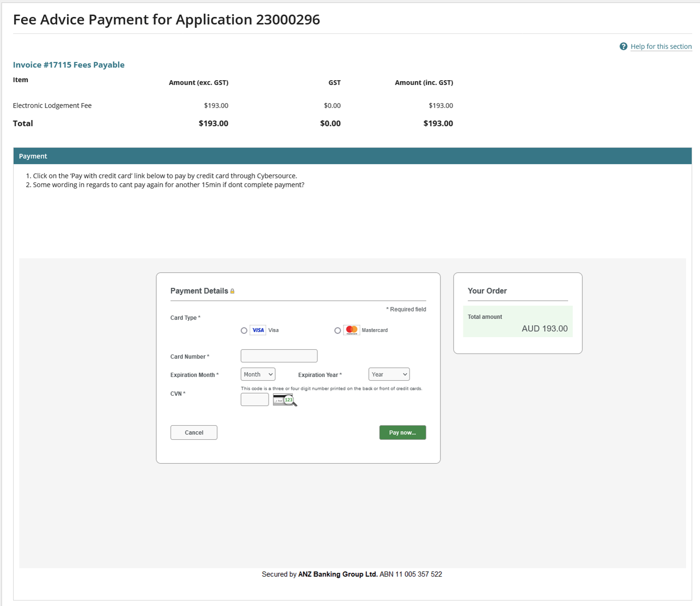Select the Visa card type radio button

(x=244, y=330)
